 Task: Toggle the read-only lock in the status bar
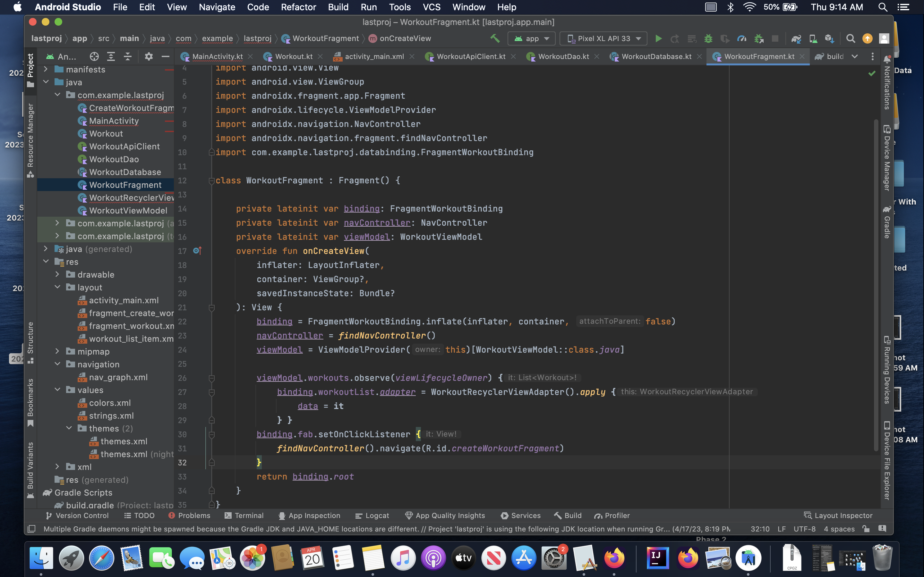tap(866, 529)
